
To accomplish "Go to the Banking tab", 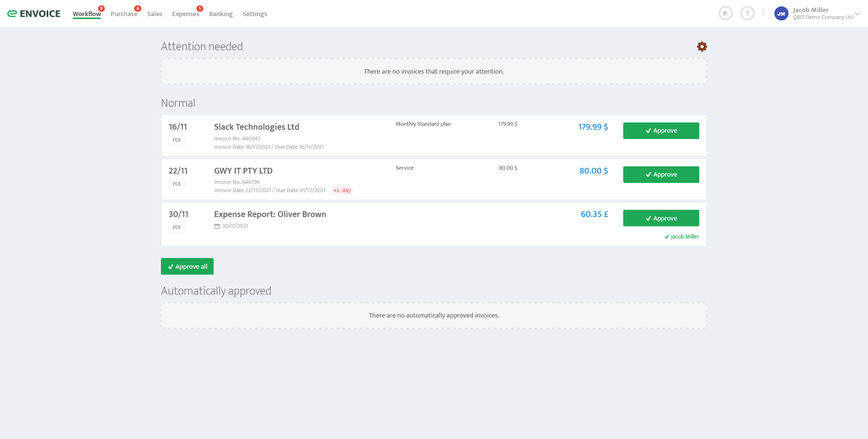I will coord(221,14).
